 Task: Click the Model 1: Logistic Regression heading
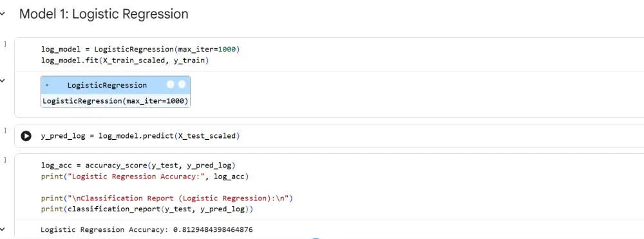[104, 14]
